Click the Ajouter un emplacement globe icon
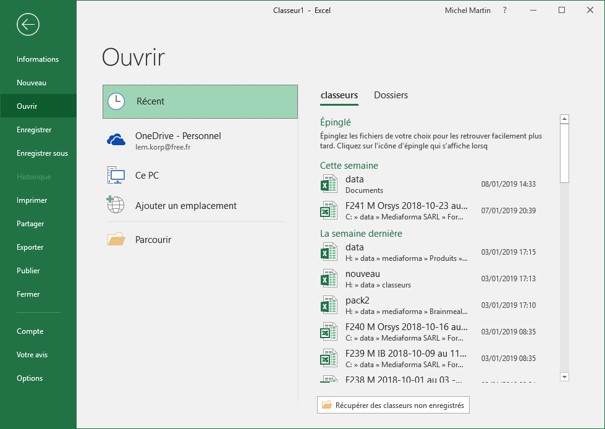Viewport: 605px width, 429px height. (117, 206)
